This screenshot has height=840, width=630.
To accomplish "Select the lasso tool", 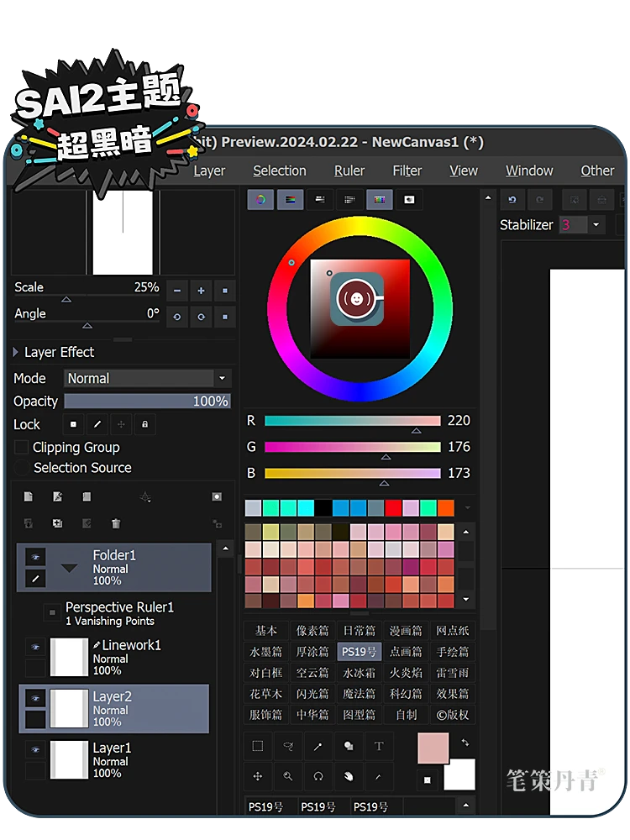I will pos(288,746).
